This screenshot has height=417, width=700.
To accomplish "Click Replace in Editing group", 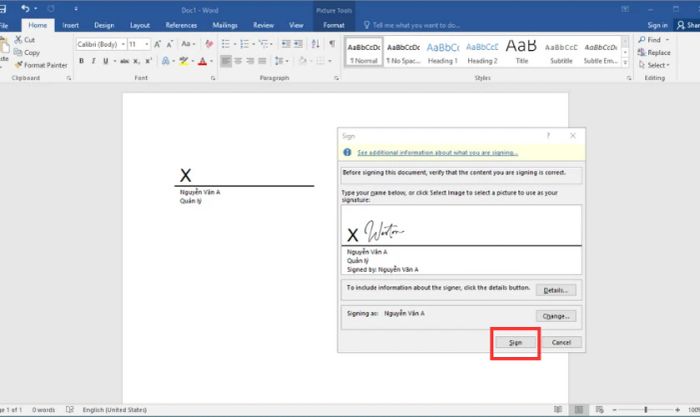I will [x=654, y=52].
